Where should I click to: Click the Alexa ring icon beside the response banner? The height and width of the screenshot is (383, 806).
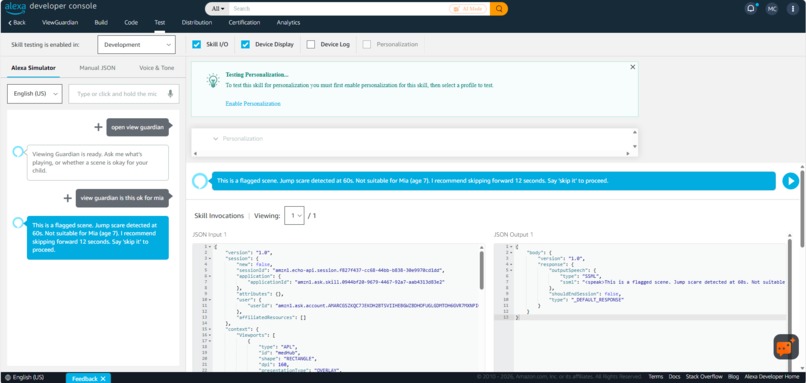coord(200,181)
